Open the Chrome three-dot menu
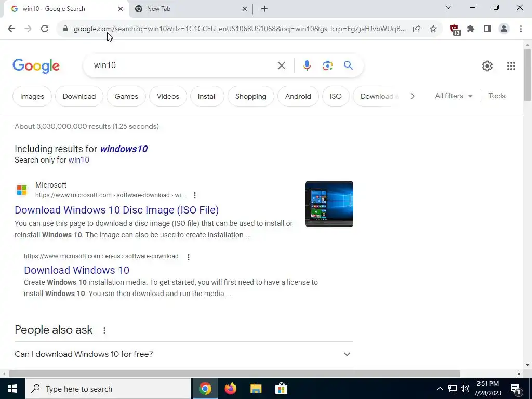 (521, 29)
